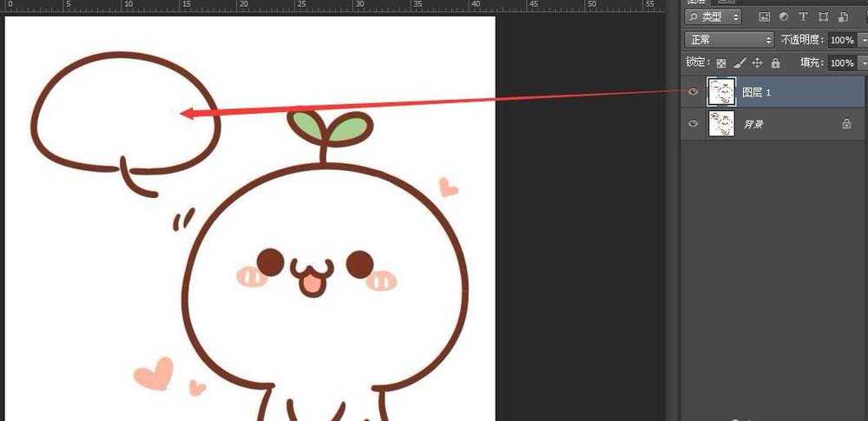Click the lock-all padlock icon
This screenshot has height=421, width=868.
pyautogui.click(x=775, y=62)
